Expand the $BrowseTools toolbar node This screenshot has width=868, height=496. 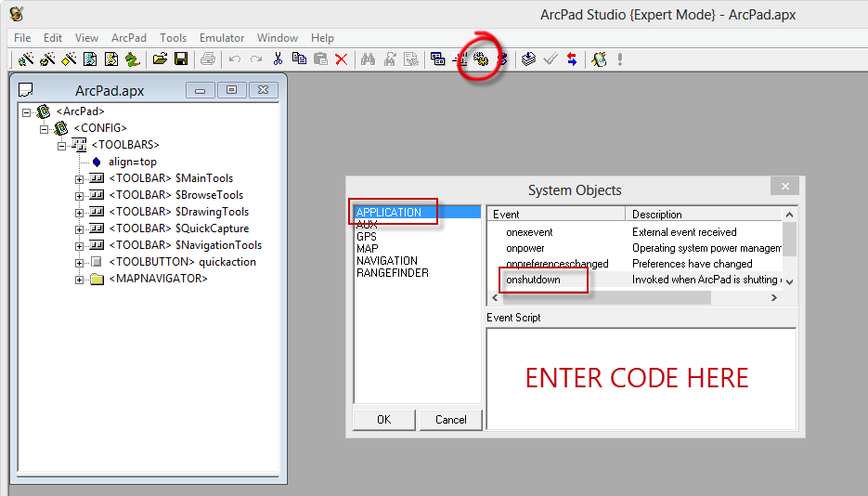(79, 196)
